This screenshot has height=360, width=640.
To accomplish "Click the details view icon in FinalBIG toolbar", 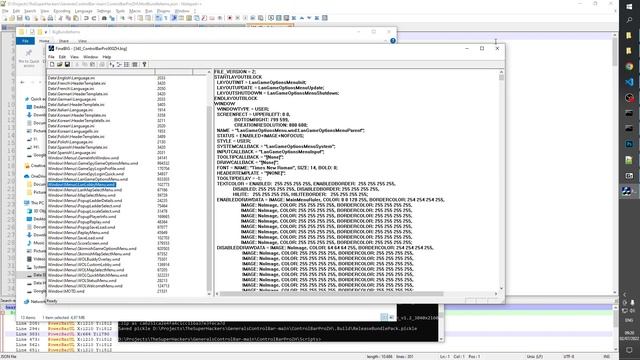I will 135,64.
